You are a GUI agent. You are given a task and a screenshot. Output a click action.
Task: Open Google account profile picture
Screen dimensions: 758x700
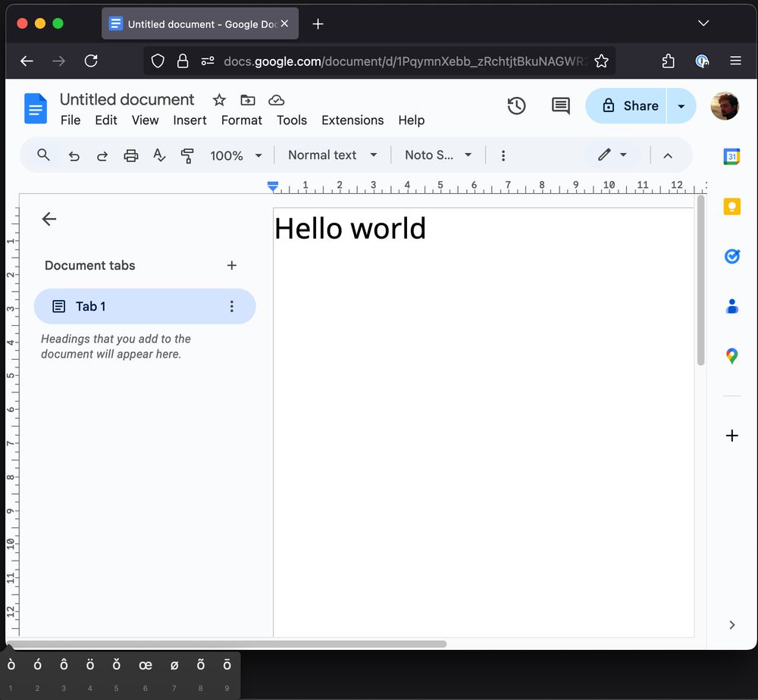click(725, 106)
